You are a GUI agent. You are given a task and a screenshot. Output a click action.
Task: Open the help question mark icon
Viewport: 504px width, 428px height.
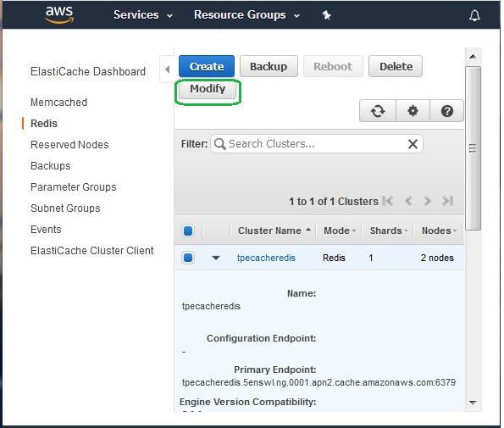(x=446, y=111)
